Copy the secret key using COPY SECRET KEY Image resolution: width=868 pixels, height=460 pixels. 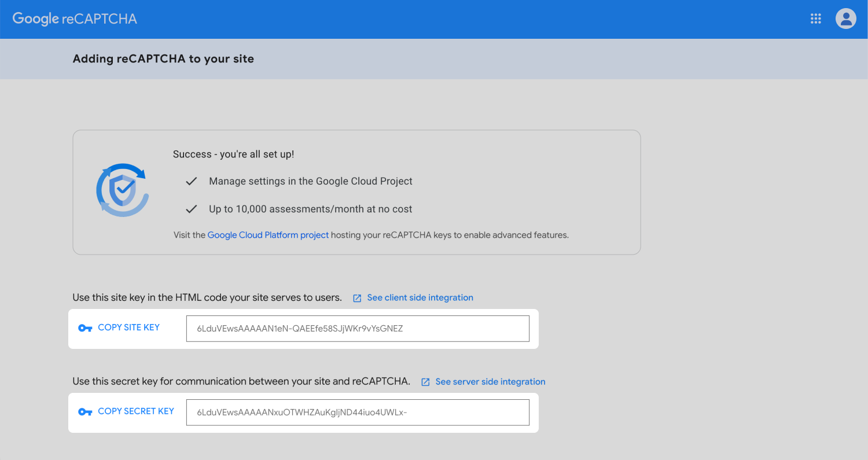tap(136, 411)
